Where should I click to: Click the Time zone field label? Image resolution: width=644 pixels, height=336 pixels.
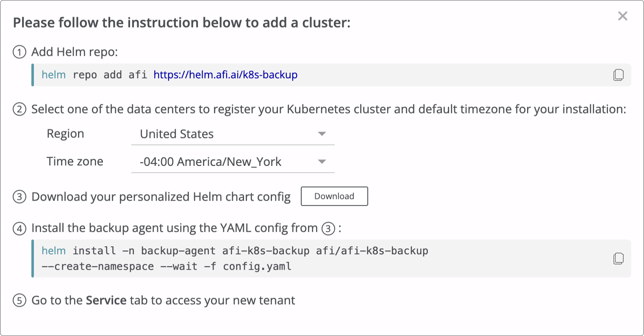(x=75, y=161)
